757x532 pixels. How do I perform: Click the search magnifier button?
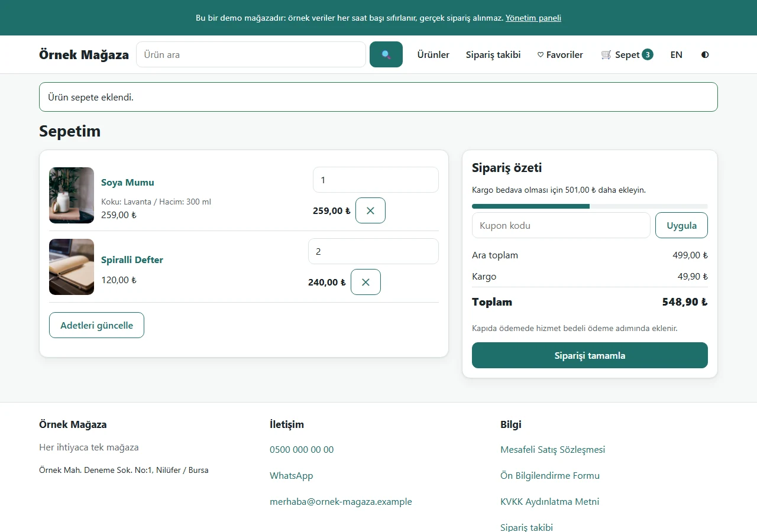[x=386, y=54]
